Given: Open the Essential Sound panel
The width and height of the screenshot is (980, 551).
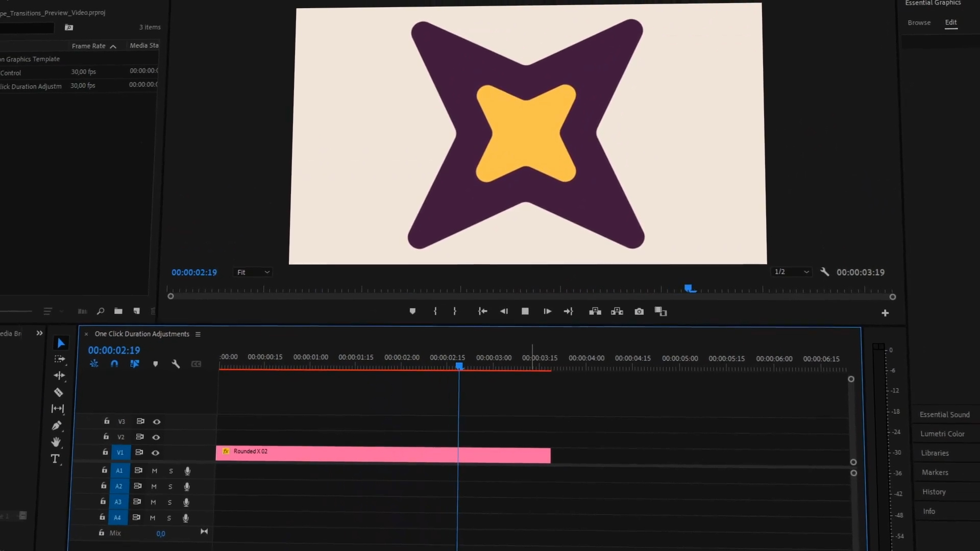Looking at the screenshot, I should 944,414.
